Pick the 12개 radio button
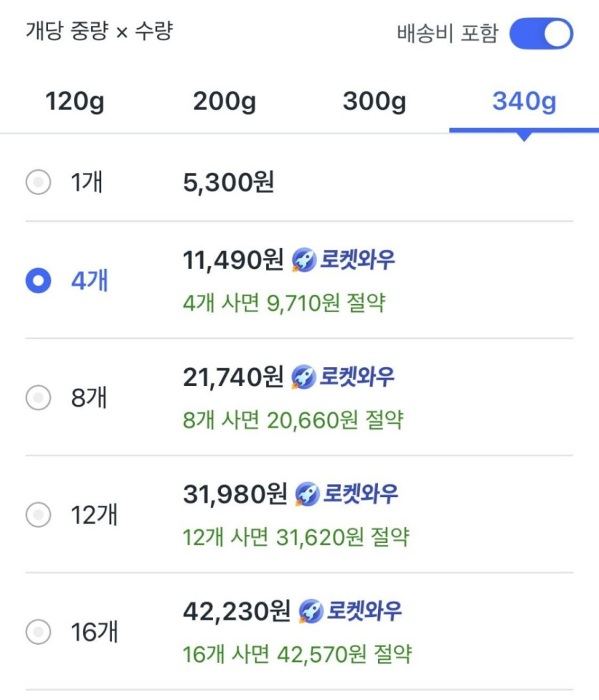Image resolution: width=599 pixels, height=700 pixels. pos(38,514)
